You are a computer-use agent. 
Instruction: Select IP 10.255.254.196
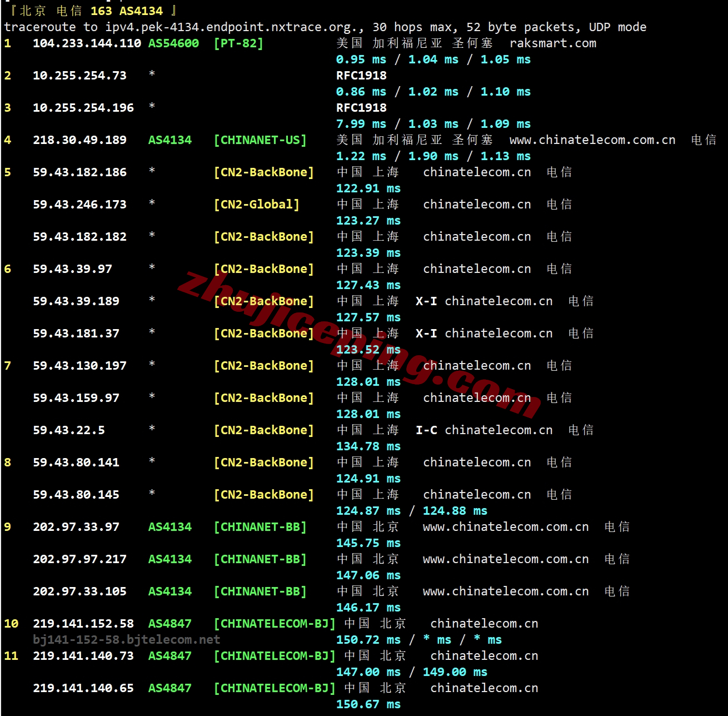(x=83, y=108)
